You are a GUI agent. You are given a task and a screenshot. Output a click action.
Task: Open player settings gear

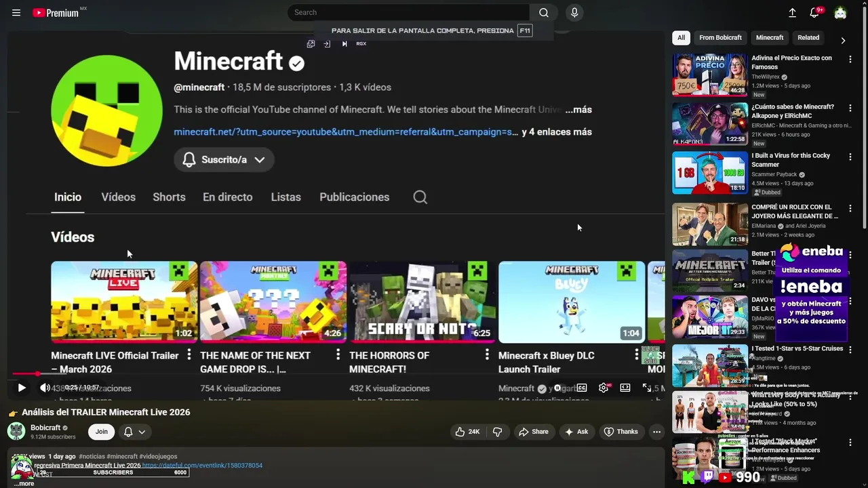coord(604,388)
